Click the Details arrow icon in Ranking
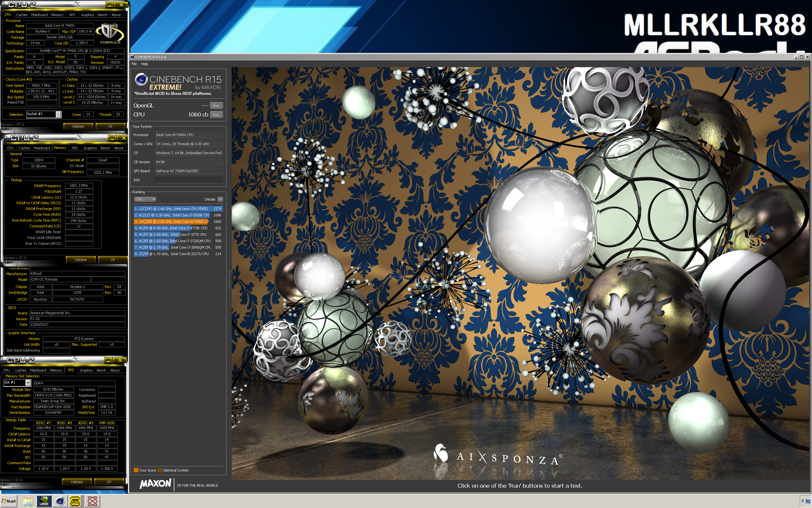 [x=220, y=199]
